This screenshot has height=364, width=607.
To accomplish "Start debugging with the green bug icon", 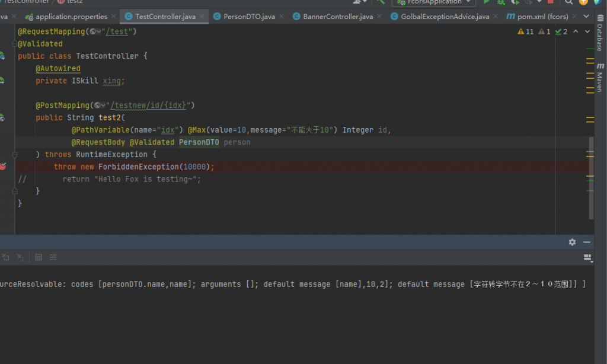I will click(x=501, y=2).
